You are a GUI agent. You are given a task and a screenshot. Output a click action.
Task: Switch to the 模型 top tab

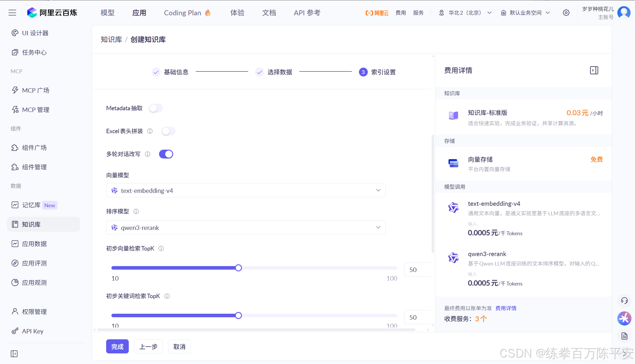tap(107, 13)
